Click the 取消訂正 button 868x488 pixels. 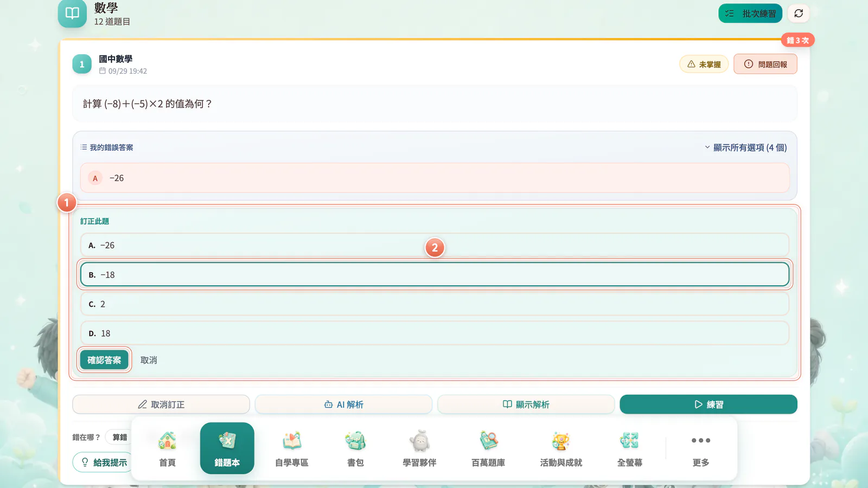[x=161, y=404]
